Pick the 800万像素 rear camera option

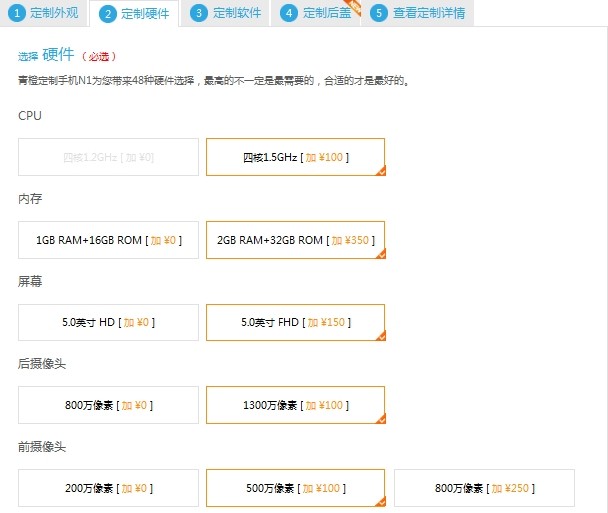coord(108,405)
